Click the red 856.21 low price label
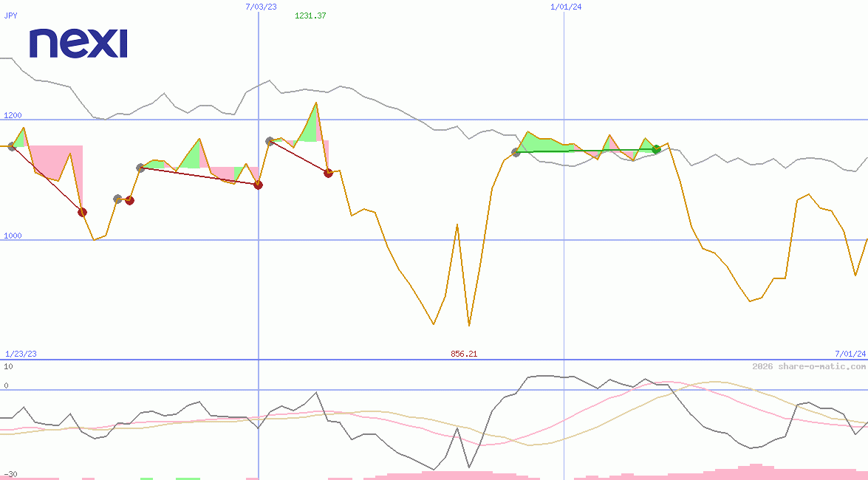The width and height of the screenshot is (868, 480). [464, 354]
